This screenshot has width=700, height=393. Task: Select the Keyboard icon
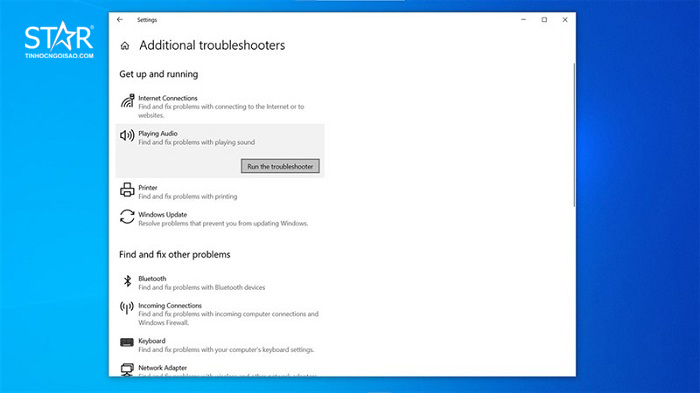127,343
